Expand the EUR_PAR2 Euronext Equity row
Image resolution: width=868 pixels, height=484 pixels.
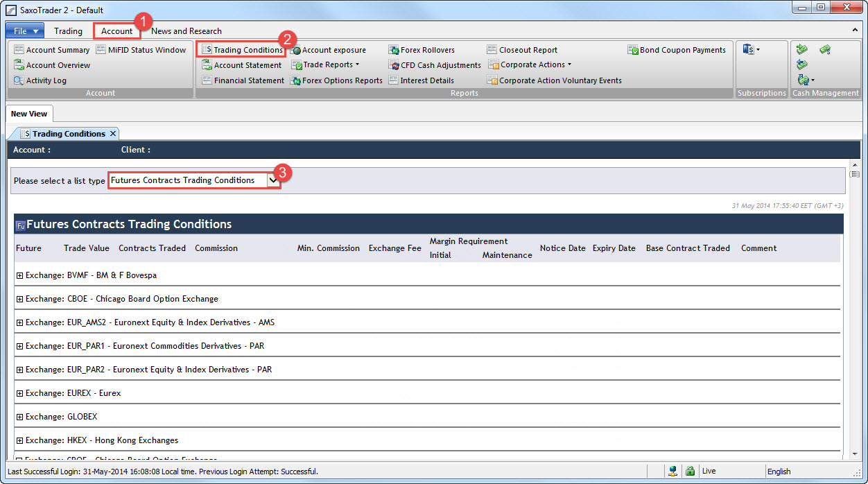coord(19,370)
